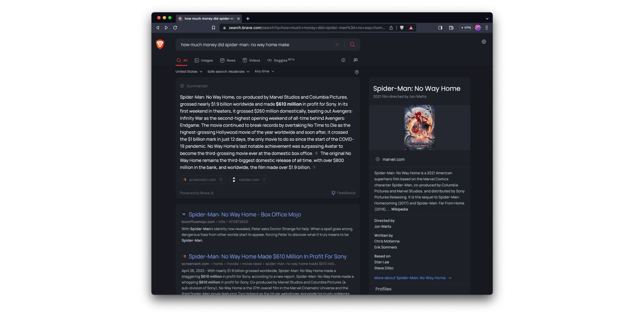Click the infobox title Spider-Man: No Way Home
This screenshot has height=317, width=644.
pyautogui.click(x=417, y=88)
